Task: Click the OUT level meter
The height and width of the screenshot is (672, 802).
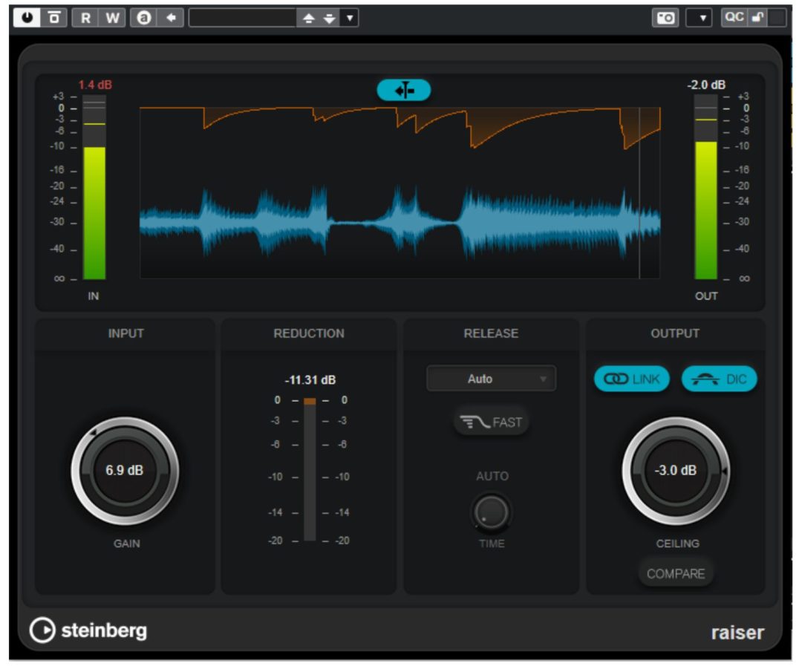Action: 706,187
